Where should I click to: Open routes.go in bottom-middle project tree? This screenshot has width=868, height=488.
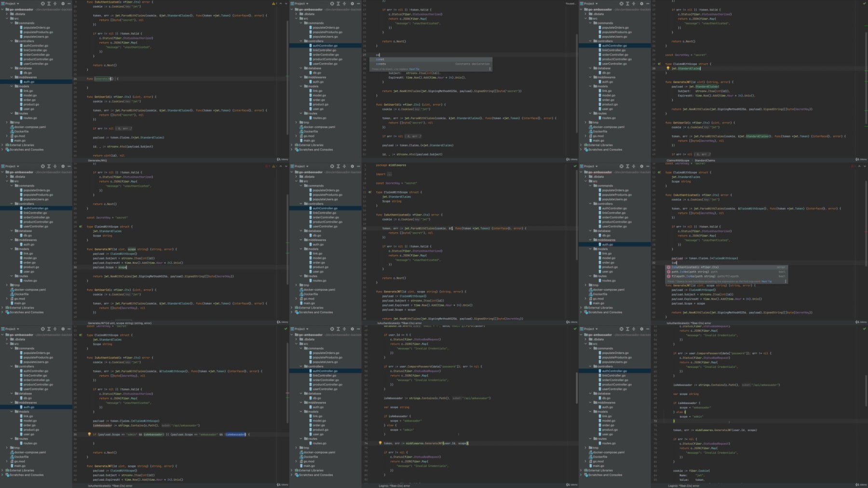coord(319,443)
